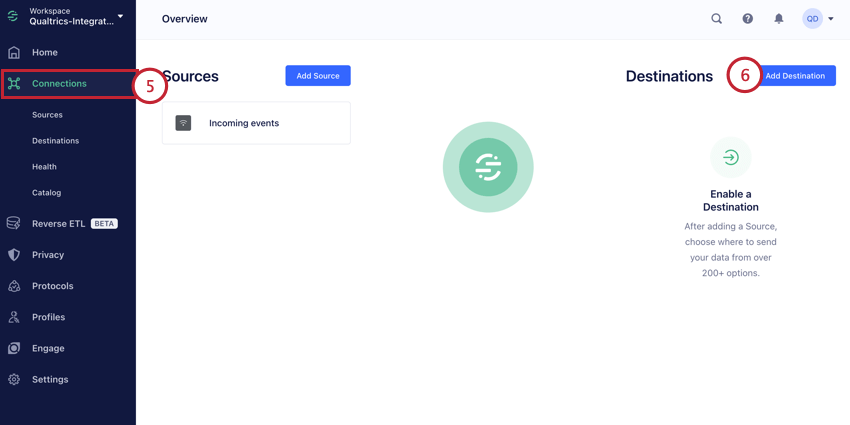Click the Engage icon in sidebar
850x425 pixels.
[14, 349]
